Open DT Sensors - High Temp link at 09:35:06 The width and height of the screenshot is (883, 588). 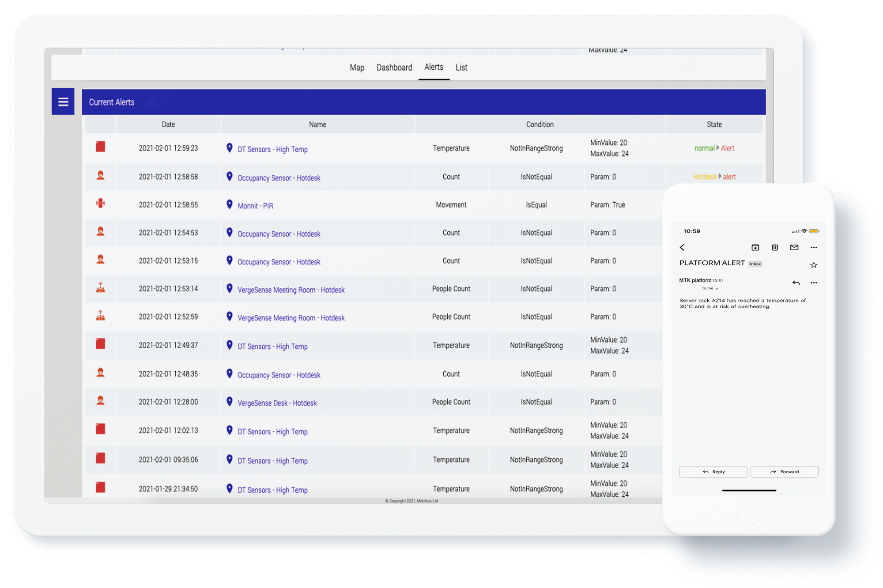click(x=272, y=461)
